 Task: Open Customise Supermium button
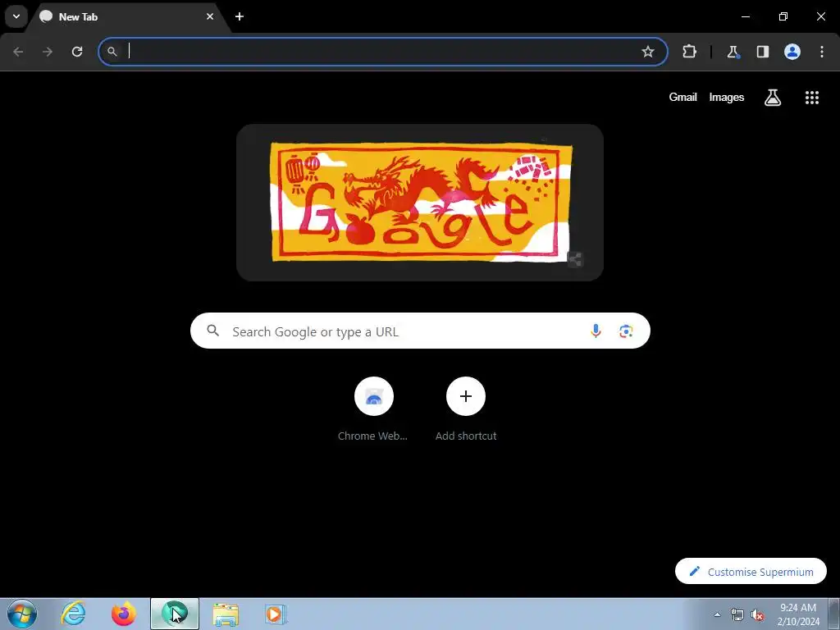coord(751,572)
